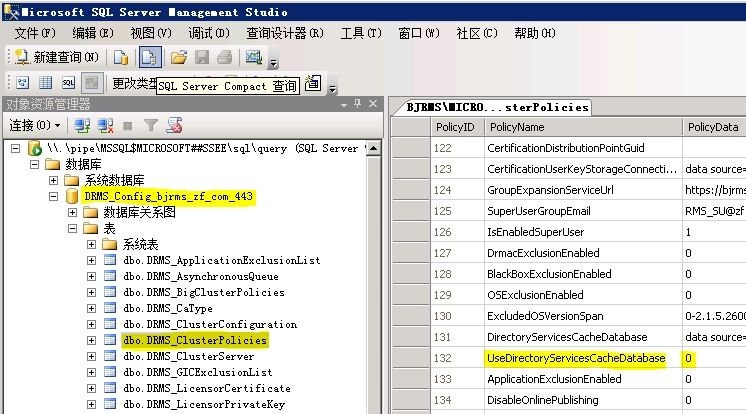Open the Help (帮助) menu
746x414 pixels.
(x=535, y=33)
